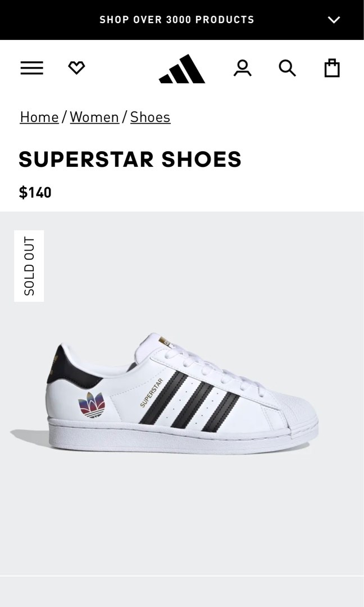This screenshot has height=607, width=364.
Task: View the shopping bag
Action: pyautogui.click(x=332, y=68)
